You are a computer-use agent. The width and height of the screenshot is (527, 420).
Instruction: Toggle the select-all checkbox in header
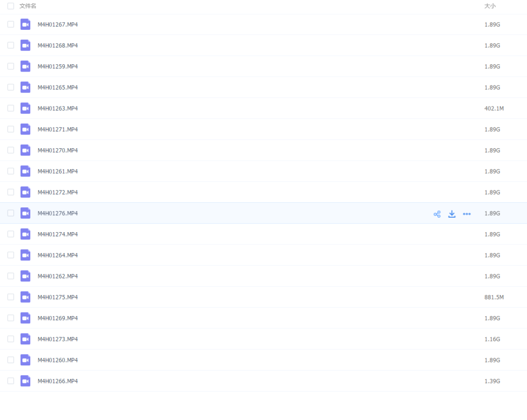point(11,6)
